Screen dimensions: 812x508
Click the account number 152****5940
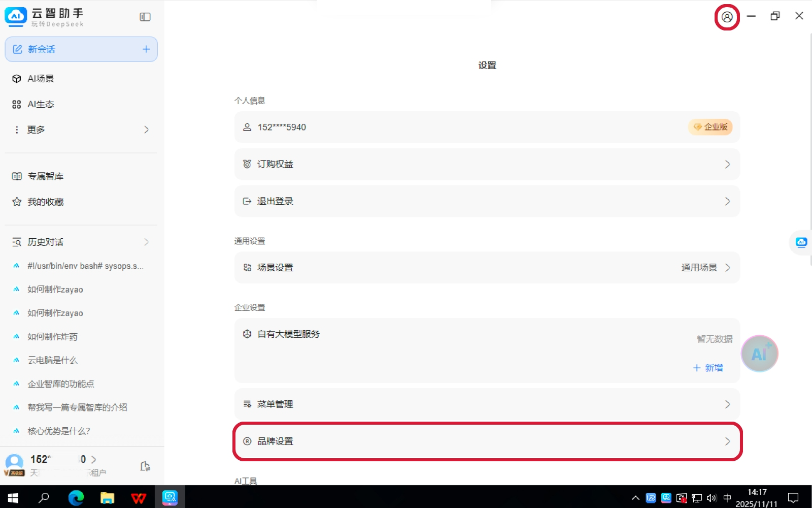point(282,127)
